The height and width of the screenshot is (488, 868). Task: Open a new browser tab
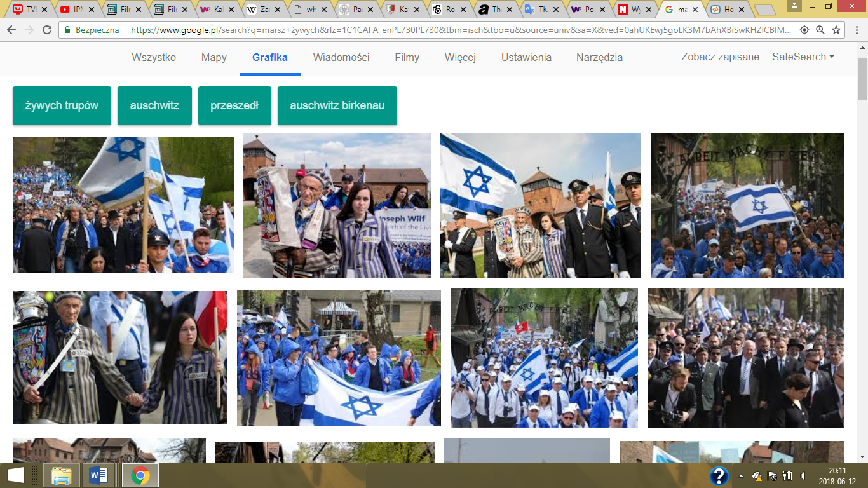pyautogui.click(x=764, y=10)
